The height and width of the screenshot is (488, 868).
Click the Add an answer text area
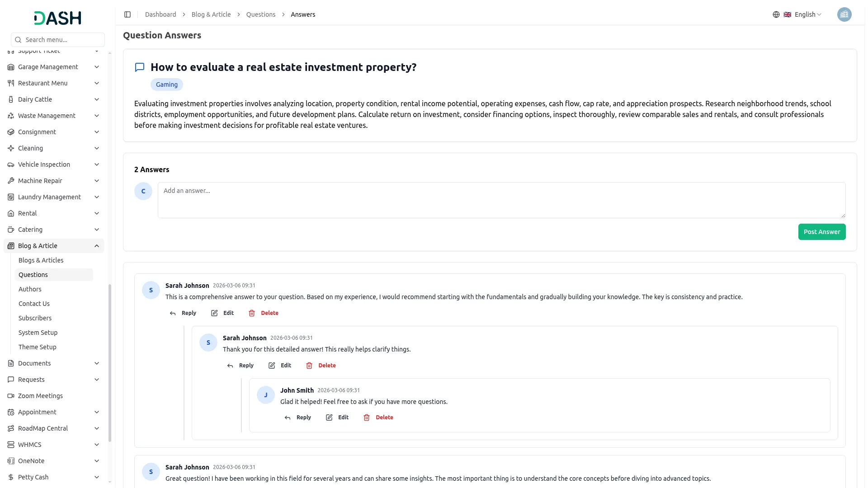tap(501, 200)
